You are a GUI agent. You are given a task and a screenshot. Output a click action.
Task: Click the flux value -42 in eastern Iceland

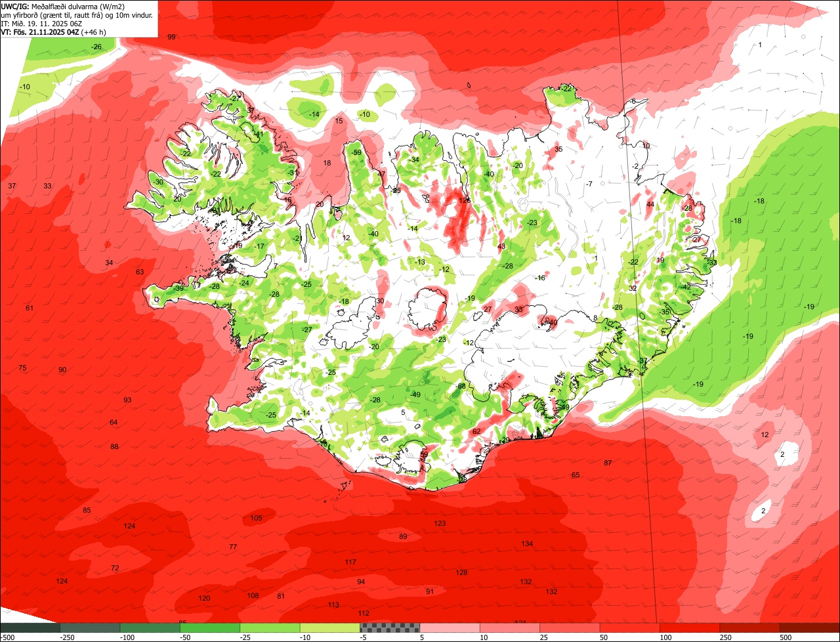(686, 287)
